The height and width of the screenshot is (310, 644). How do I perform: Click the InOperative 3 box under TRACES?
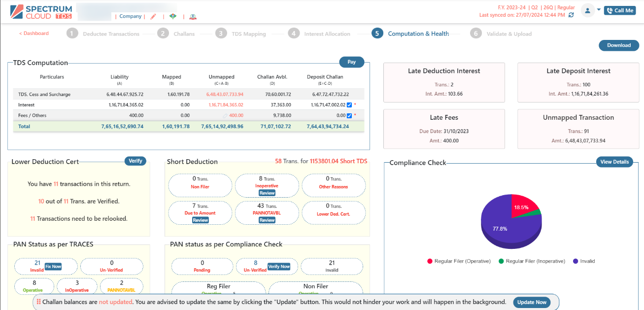point(76,286)
